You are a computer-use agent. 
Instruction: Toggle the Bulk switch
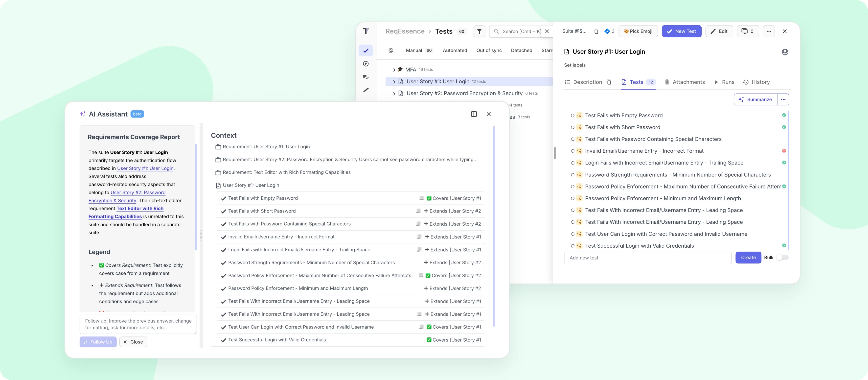point(782,258)
